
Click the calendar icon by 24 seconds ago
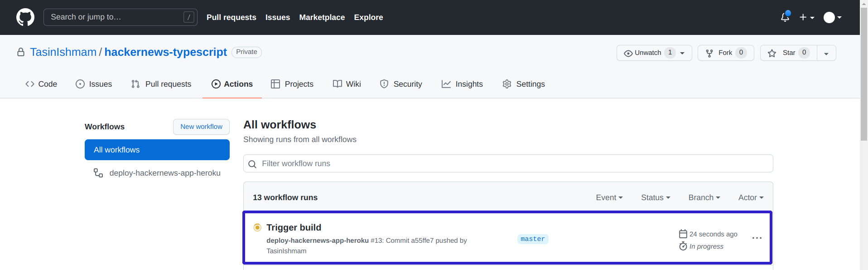(x=683, y=234)
